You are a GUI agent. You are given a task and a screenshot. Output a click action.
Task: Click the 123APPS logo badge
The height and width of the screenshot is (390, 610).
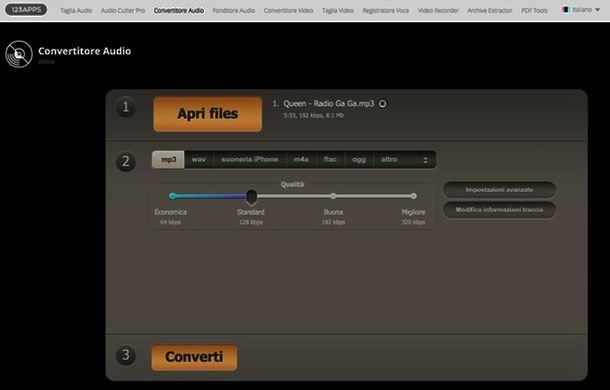[x=26, y=10]
